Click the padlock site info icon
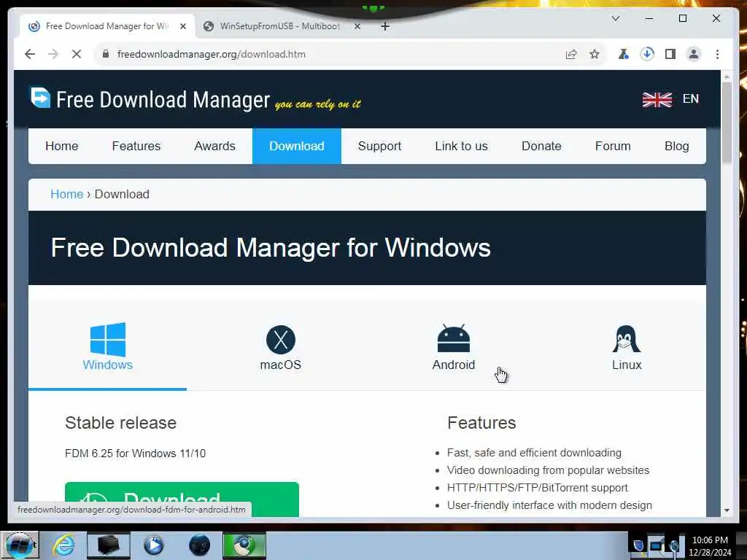Viewport: 747px width, 560px height. point(106,54)
